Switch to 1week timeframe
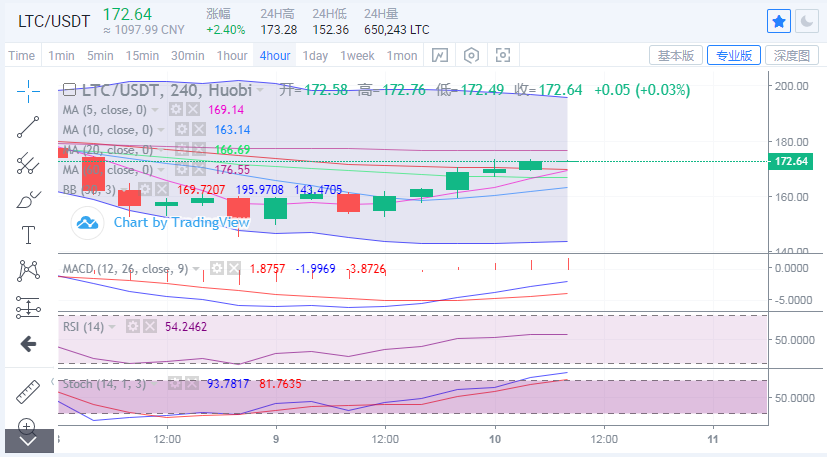Screen dimensions: 827x457 (357, 55)
